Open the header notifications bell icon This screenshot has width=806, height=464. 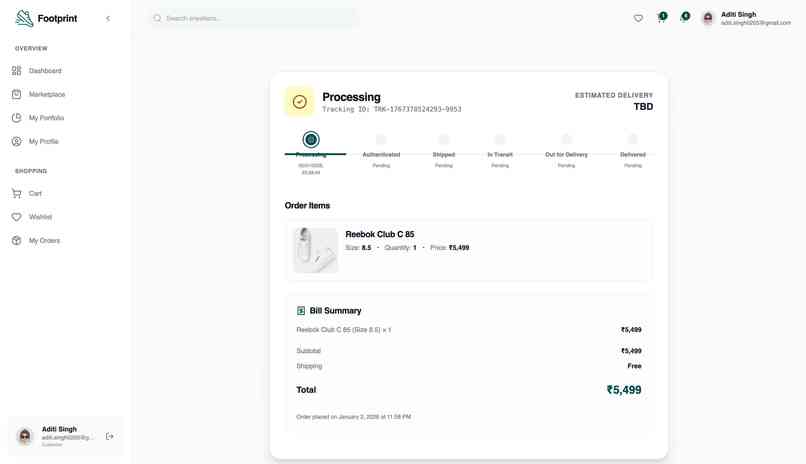685,17
